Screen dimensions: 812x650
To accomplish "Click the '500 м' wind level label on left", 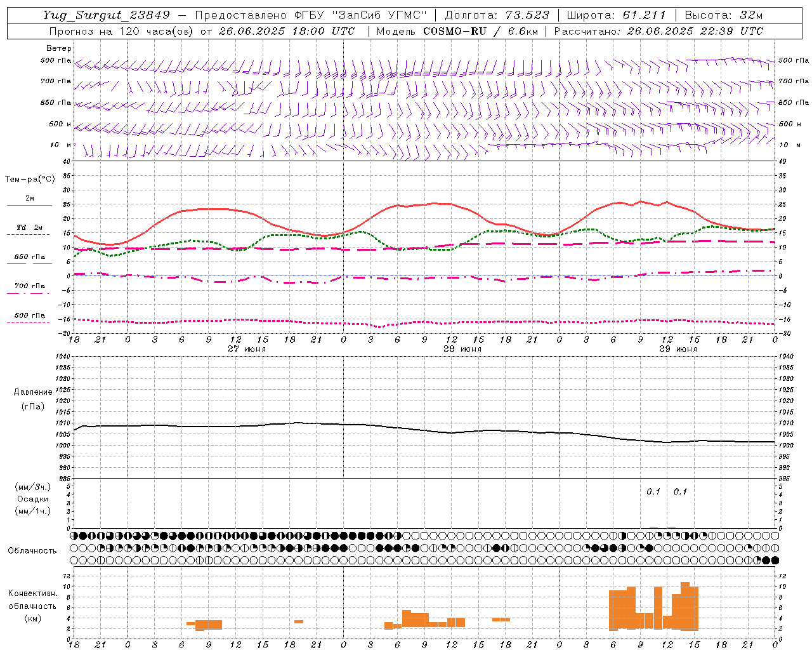I will pos(60,124).
